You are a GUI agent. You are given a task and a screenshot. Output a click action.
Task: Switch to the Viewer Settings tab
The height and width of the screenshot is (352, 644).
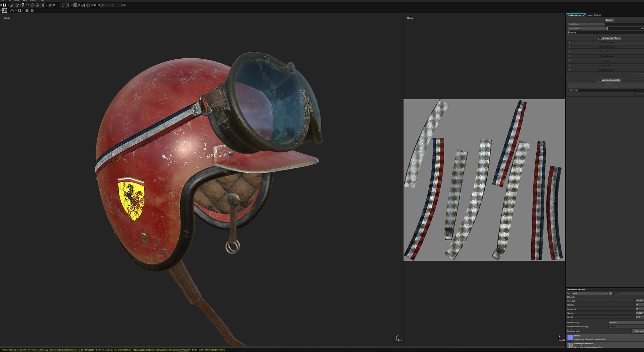pyautogui.click(x=594, y=15)
